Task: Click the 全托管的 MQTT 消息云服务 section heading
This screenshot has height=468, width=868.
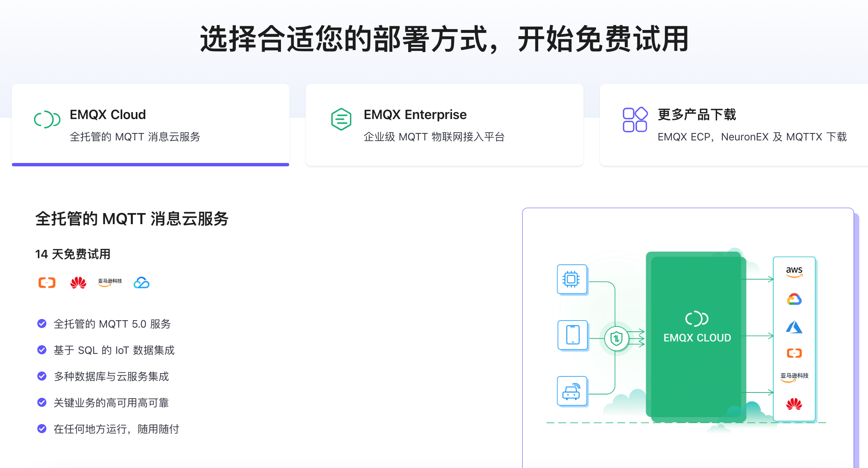Action: click(x=132, y=219)
